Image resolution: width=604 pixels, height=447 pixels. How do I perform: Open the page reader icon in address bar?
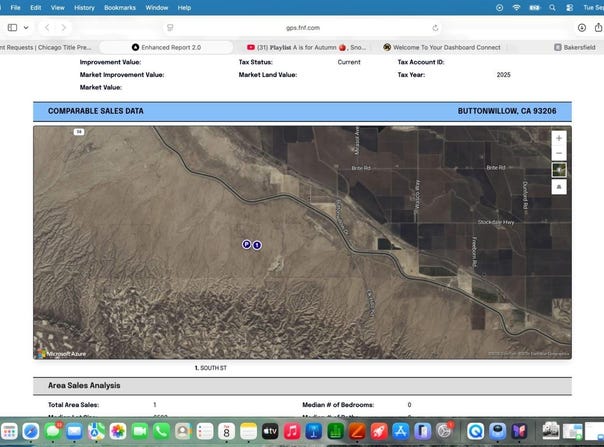[x=170, y=28]
